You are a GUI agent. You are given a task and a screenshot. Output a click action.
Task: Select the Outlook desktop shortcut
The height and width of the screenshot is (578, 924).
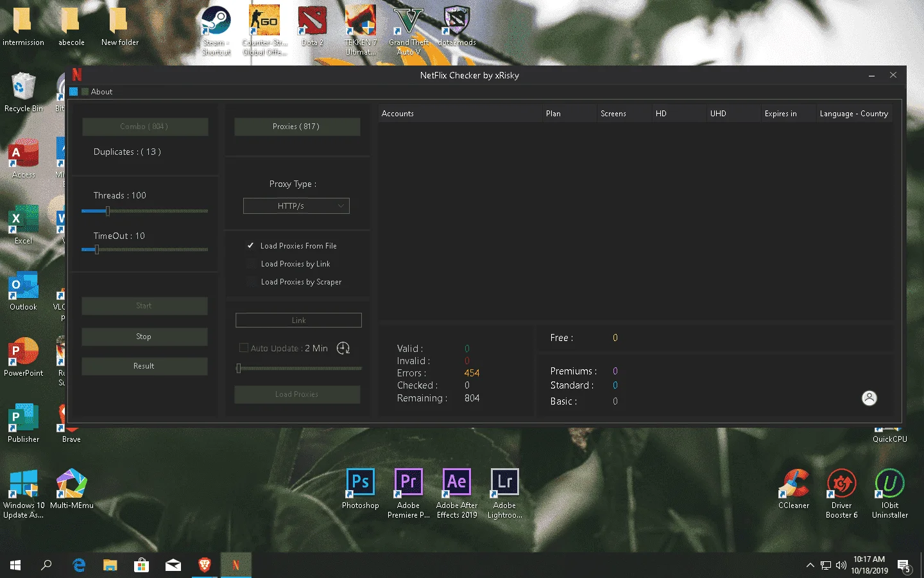point(24,291)
